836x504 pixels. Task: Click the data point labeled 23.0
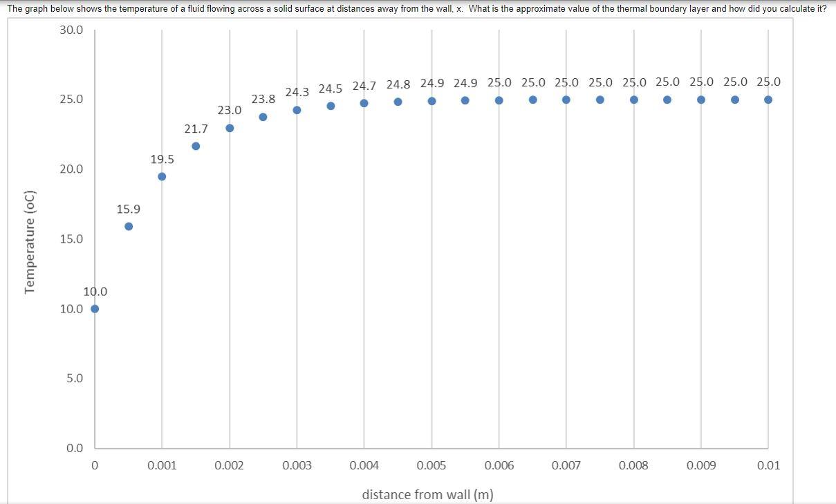pos(230,128)
